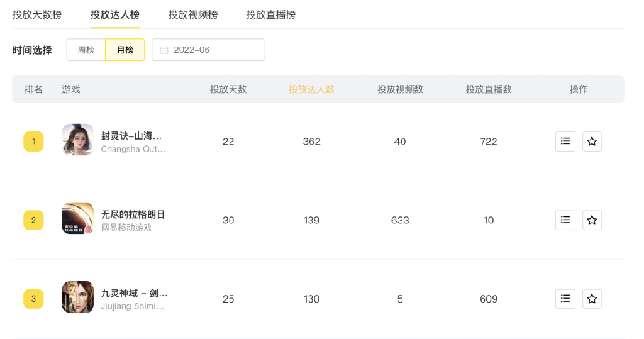The height and width of the screenshot is (339, 644).
Task: Switch to 周榜 weekly ranking
Action: (x=86, y=50)
